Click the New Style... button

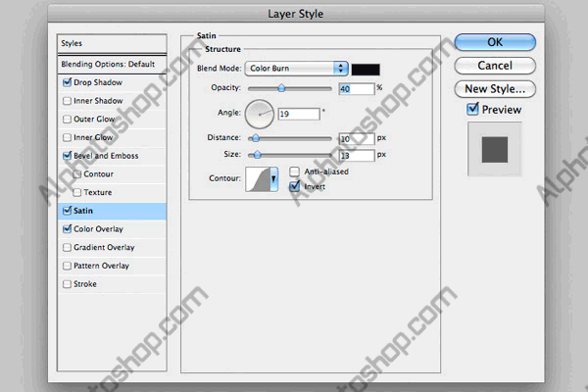[495, 89]
